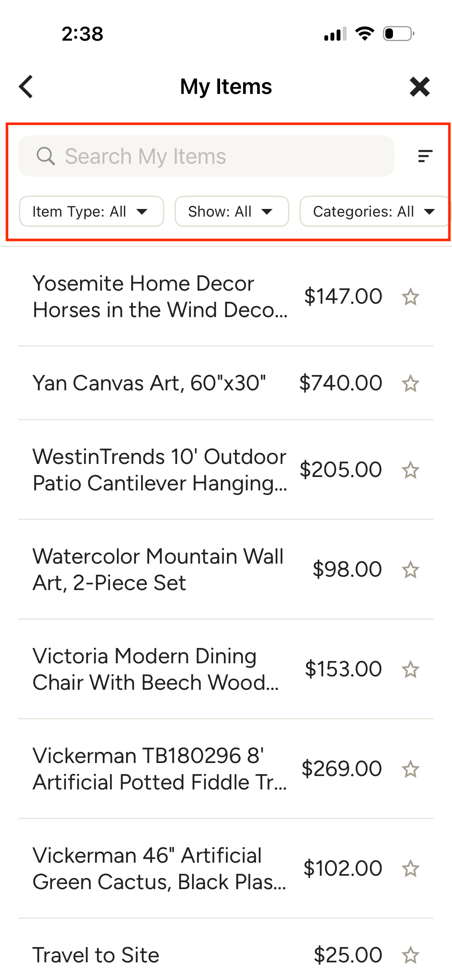Viewport: 452px width, 980px height.
Task: Focus the Search My Items field
Action: (215, 156)
